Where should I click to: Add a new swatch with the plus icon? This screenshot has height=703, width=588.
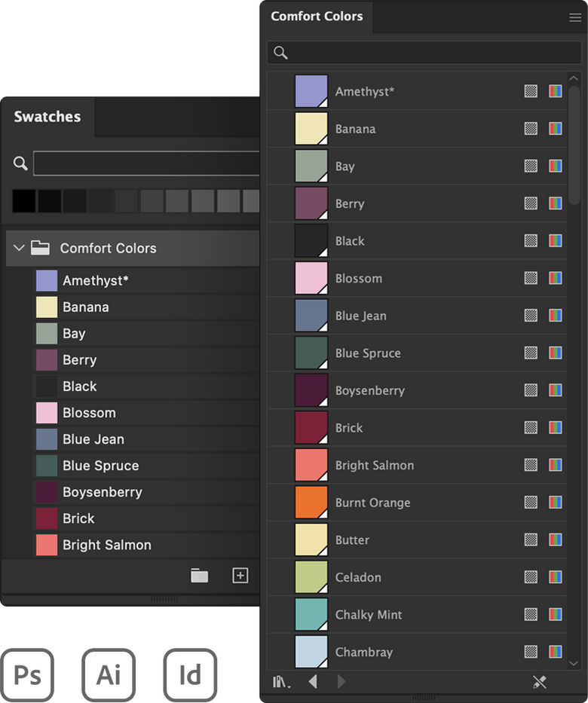tap(240, 575)
